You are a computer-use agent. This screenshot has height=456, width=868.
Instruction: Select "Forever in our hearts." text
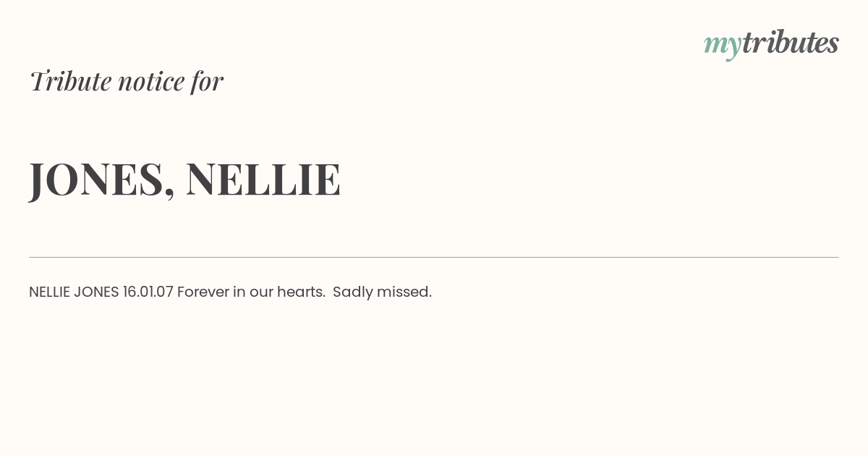click(x=251, y=292)
